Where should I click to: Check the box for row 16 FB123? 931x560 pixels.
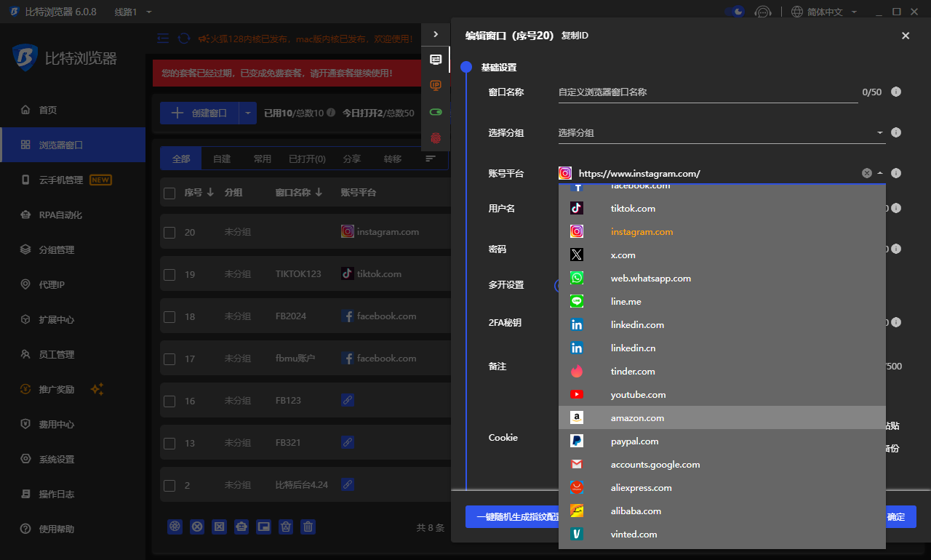[169, 401]
